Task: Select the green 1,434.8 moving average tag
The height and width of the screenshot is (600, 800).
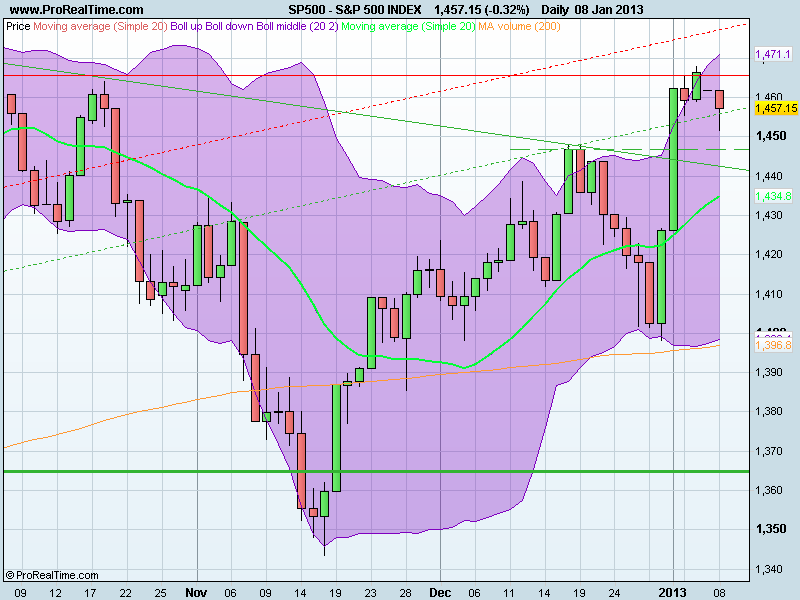Action: coord(773,196)
